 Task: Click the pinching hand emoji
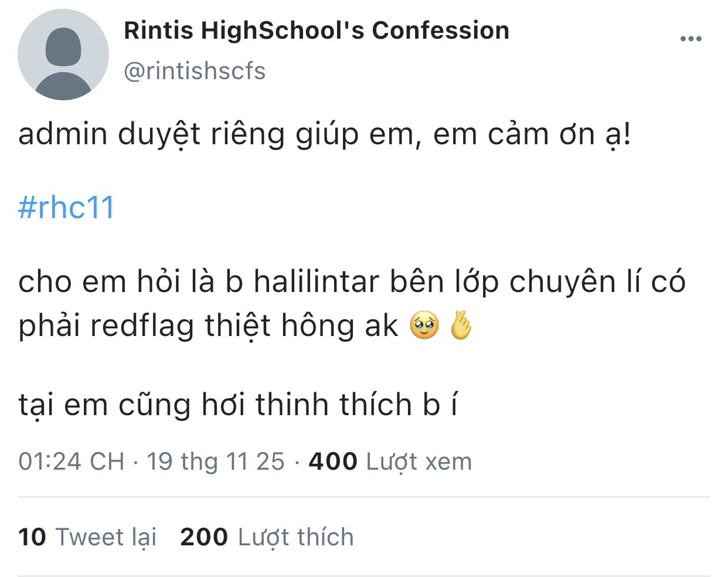(460, 325)
